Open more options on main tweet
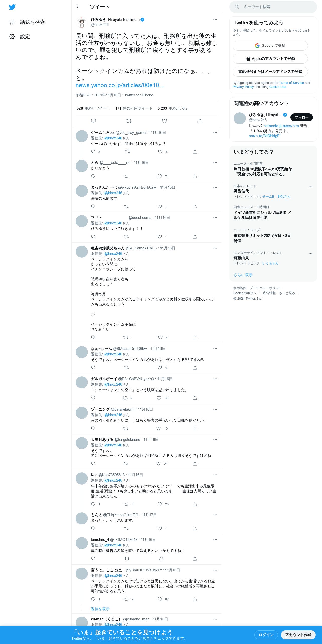 (215, 20)
